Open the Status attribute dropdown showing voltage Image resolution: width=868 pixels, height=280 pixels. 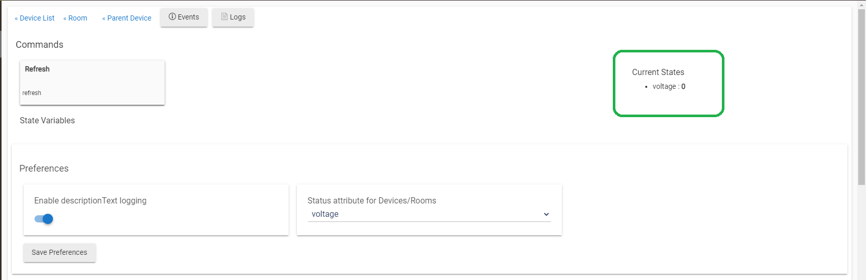tap(429, 214)
